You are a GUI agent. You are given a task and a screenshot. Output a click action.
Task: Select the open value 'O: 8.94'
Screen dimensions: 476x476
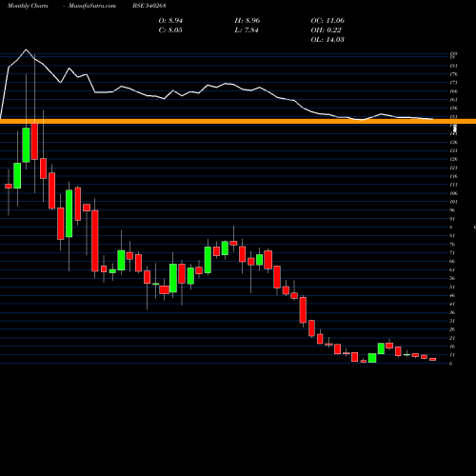[x=170, y=21]
